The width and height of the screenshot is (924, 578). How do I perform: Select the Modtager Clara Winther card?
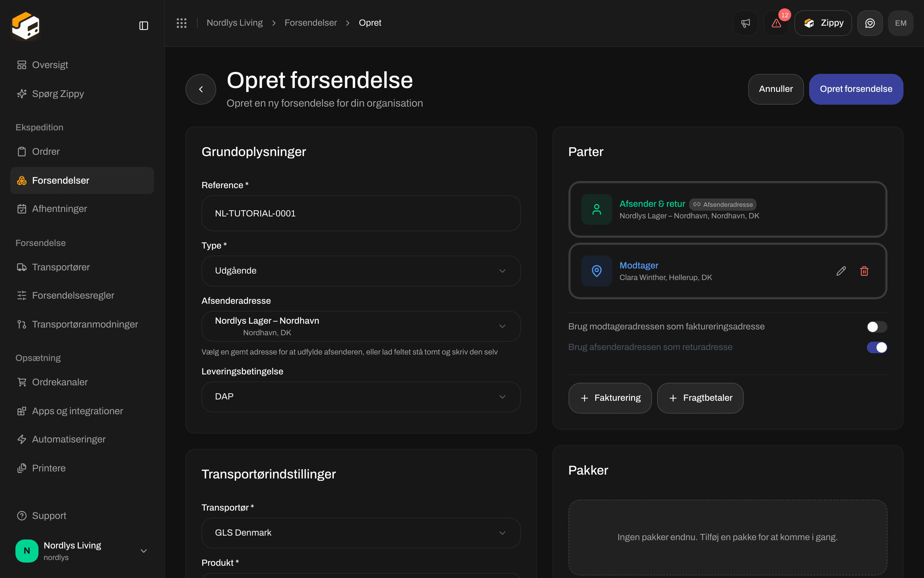click(x=727, y=271)
